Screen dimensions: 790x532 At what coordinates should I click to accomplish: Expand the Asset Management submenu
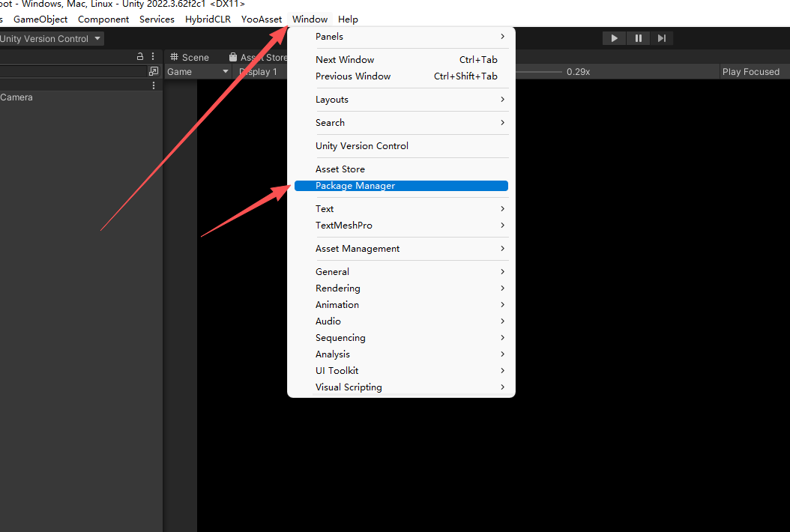pos(401,248)
